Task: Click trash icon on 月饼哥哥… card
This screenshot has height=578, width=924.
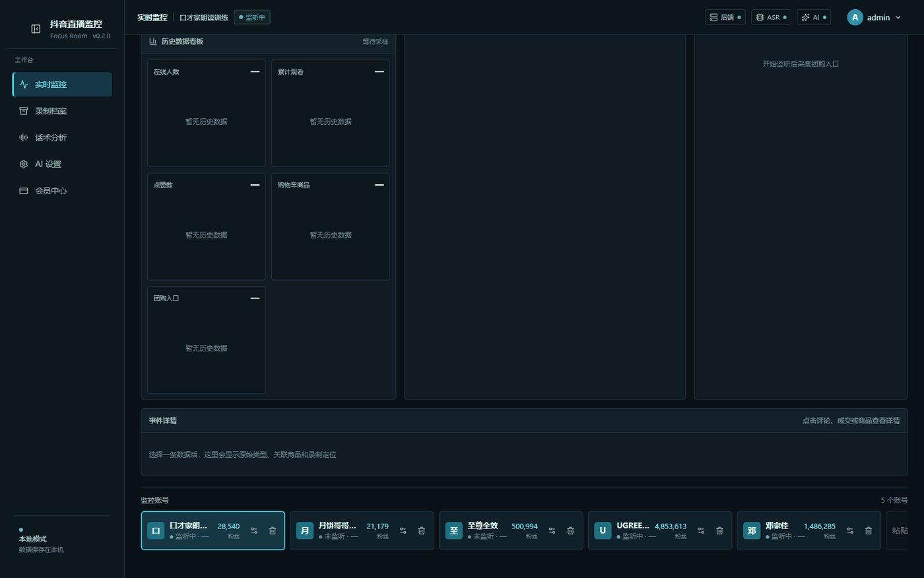Action: pos(422,530)
